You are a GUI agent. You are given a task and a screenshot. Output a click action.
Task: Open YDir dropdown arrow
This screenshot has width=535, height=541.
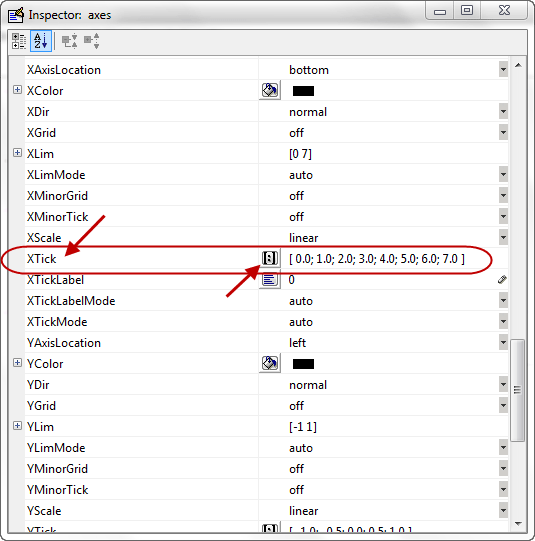click(503, 384)
